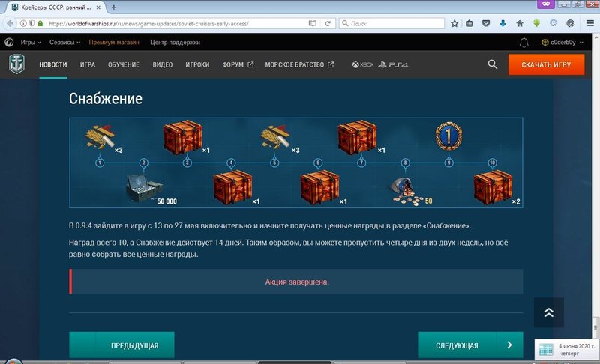Open МОРСКОЕ БРАТСТВО external link

(x=299, y=64)
